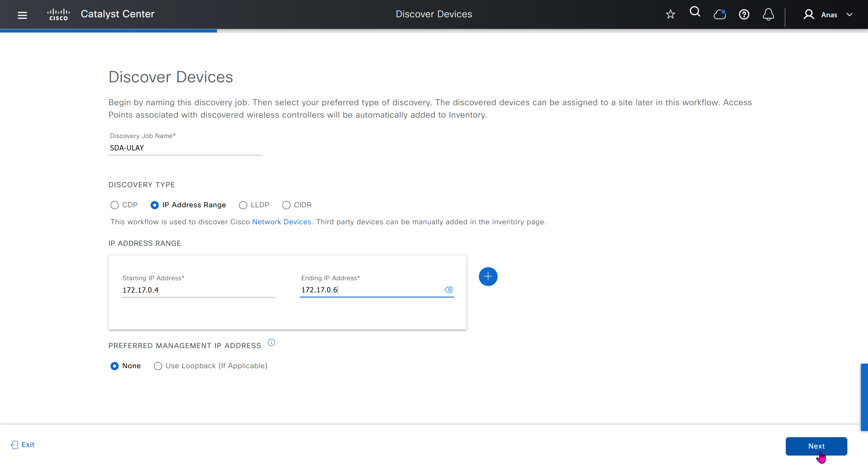Click the Next button
Viewport: 868px width, 468px height.
click(816, 446)
